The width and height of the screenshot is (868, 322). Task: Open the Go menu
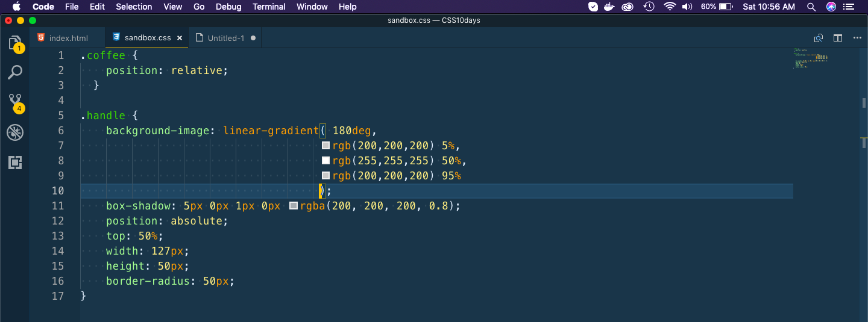click(x=199, y=7)
